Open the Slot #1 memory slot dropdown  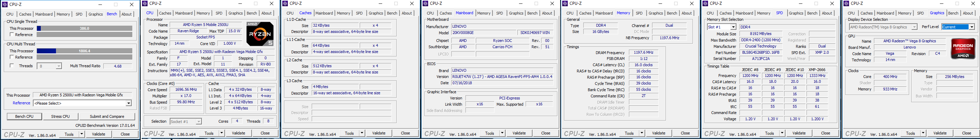tap(733, 27)
